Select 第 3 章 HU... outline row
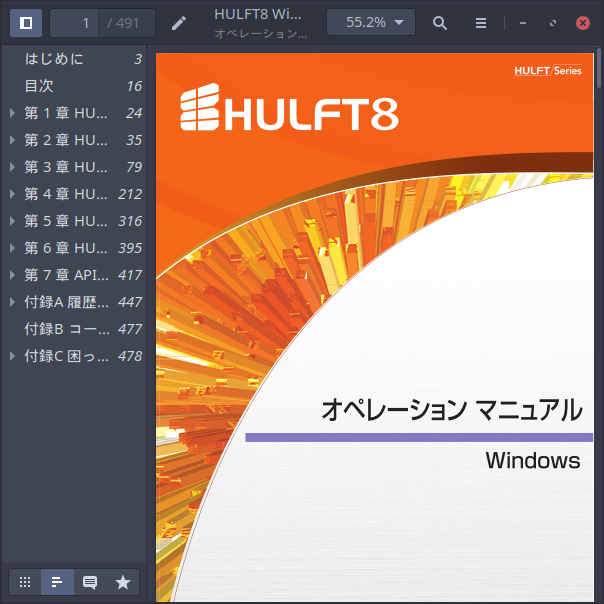604x604 pixels. coord(74,167)
